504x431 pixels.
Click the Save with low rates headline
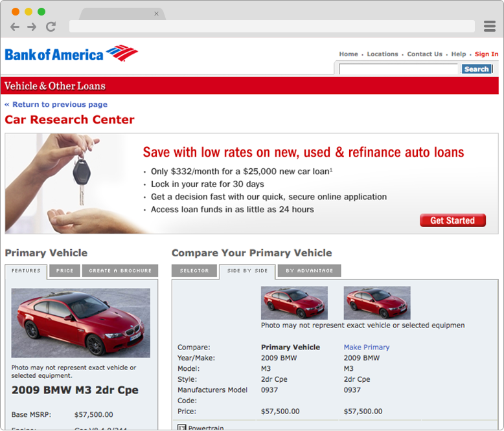point(303,152)
